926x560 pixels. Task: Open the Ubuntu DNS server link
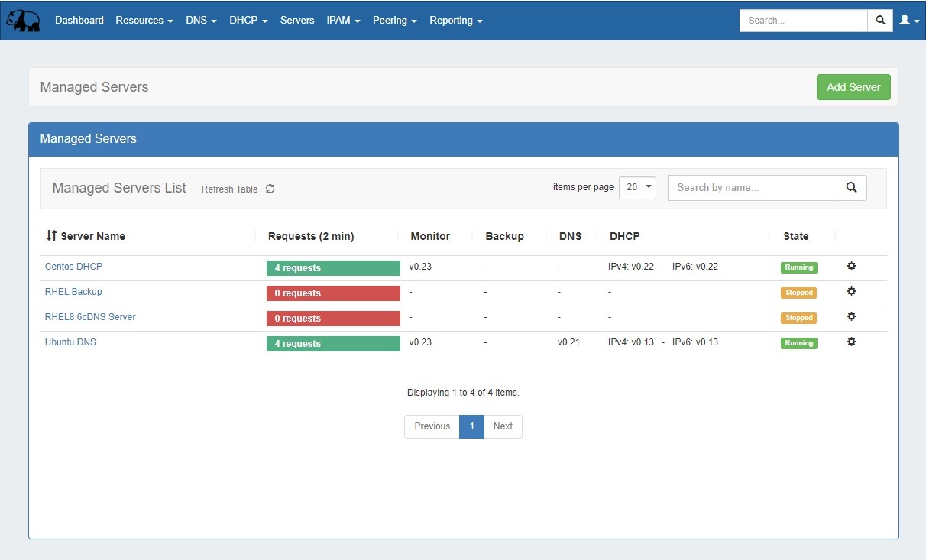tap(70, 342)
